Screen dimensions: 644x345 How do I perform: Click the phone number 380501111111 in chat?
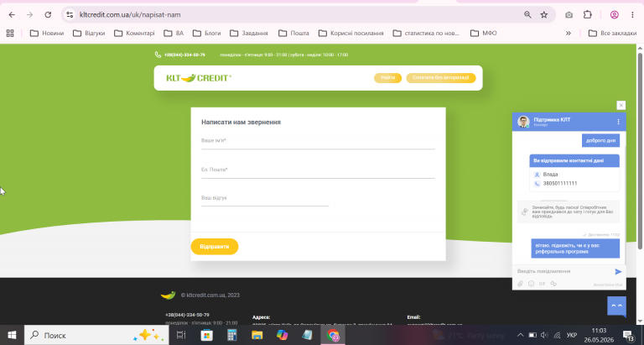pyautogui.click(x=560, y=183)
